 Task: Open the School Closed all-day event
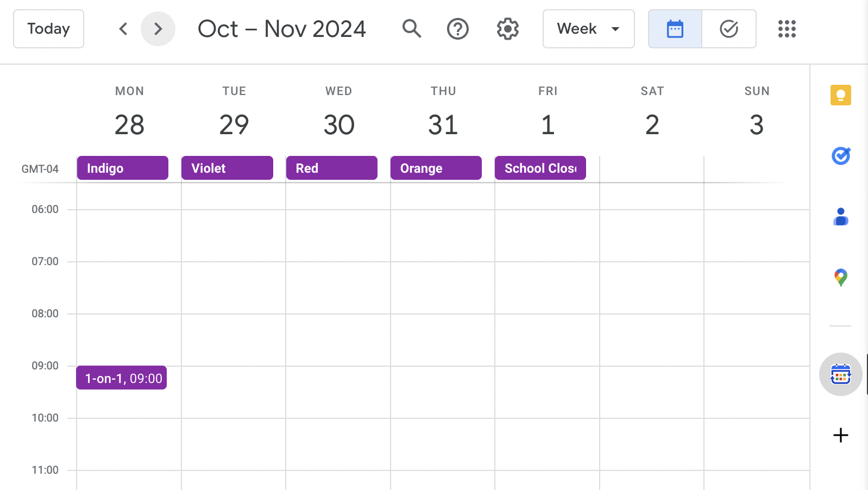(x=540, y=168)
